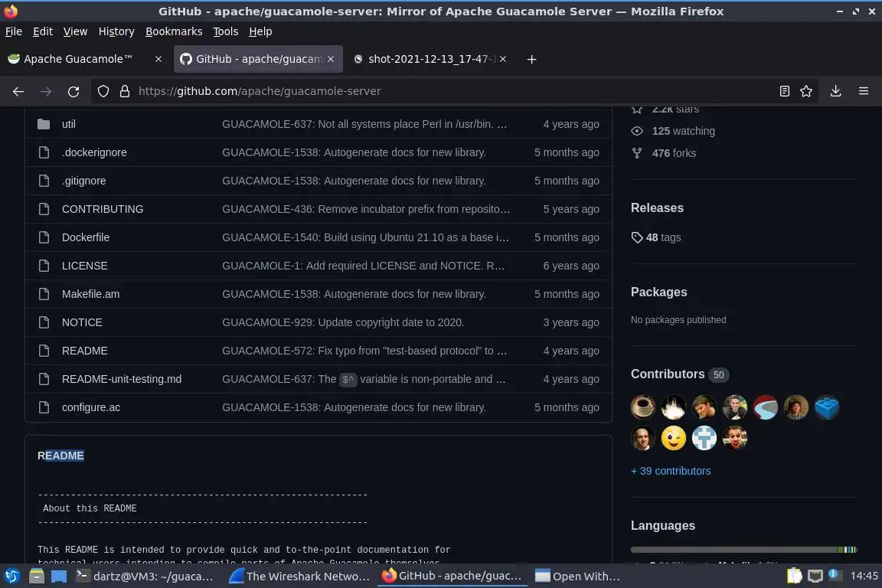This screenshot has height=588, width=882.
Task: Open the yellow winking smiley contributor avatar
Action: point(673,438)
